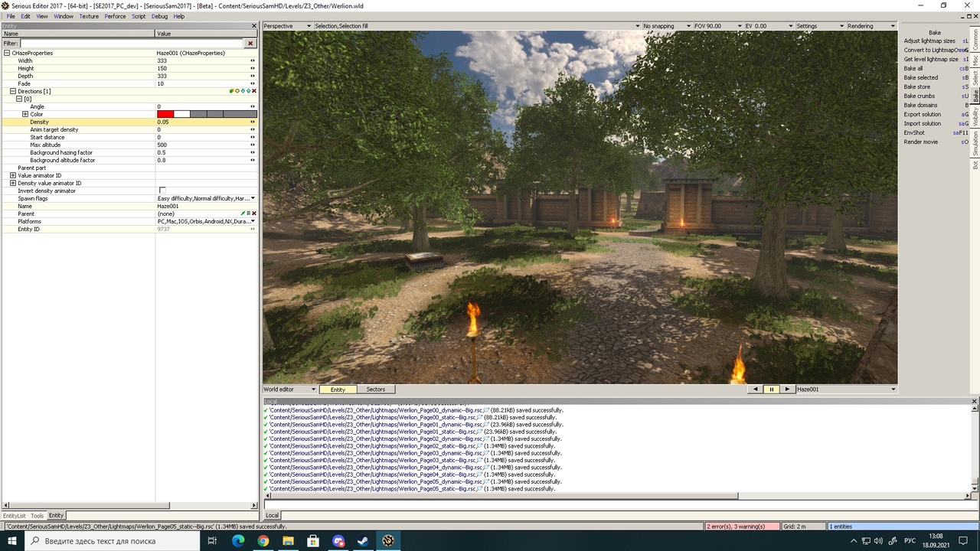980x551 pixels.
Task: Click the Density row's property indicator icon
Action: (253, 122)
